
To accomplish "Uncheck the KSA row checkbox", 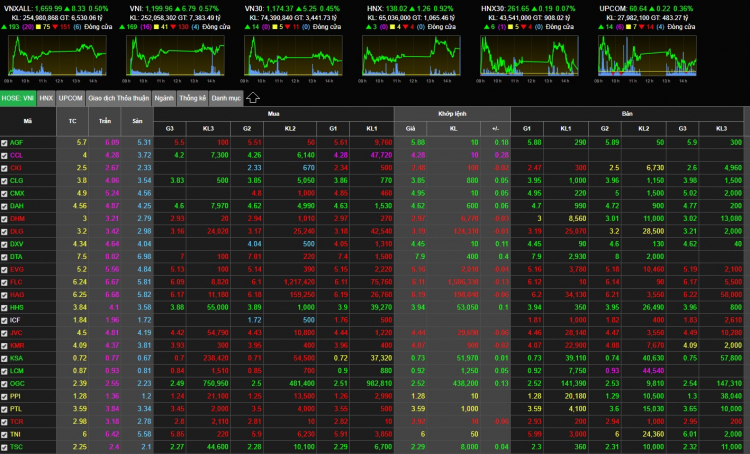I will [x=5, y=357].
